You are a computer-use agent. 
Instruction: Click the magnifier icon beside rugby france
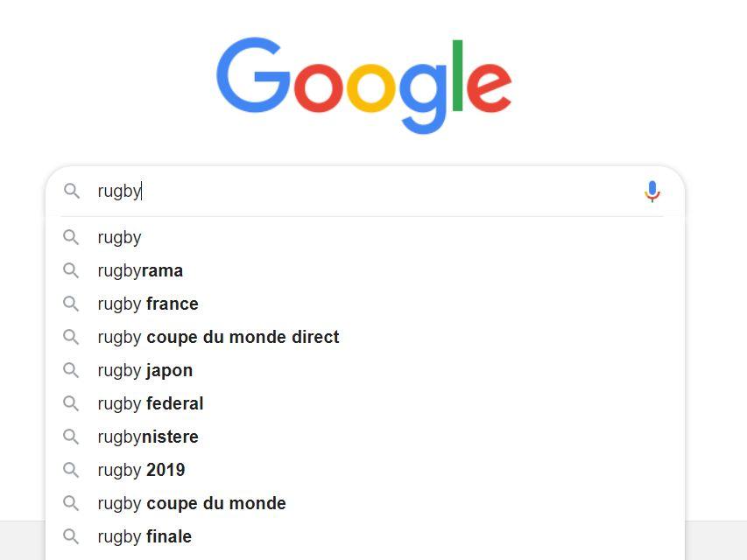tap(71, 304)
